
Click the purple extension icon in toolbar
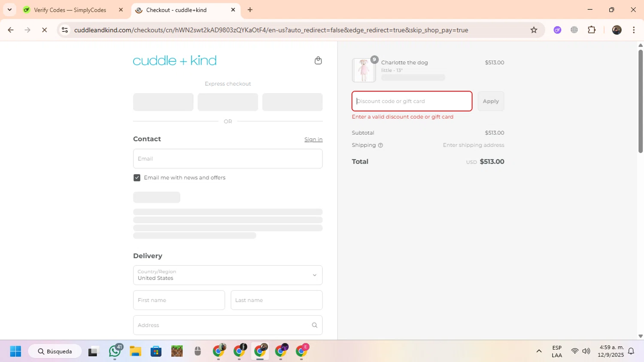pyautogui.click(x=557, y=30)
